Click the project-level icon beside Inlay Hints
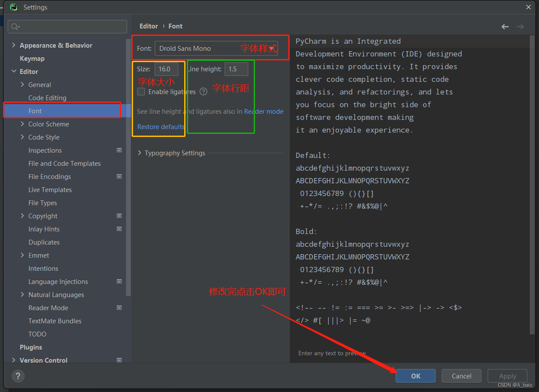539x392 pixels. (119, 229)
